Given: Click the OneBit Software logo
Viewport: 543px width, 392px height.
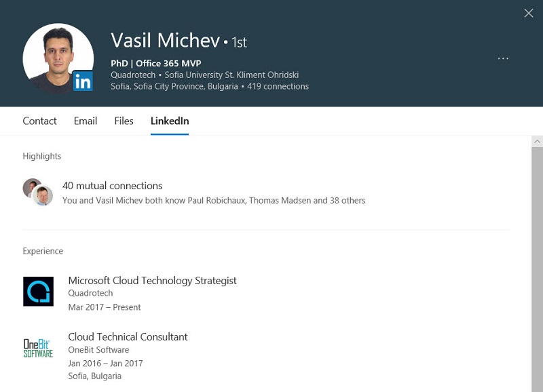Looking at the screenshot, I should click(38, 348).
